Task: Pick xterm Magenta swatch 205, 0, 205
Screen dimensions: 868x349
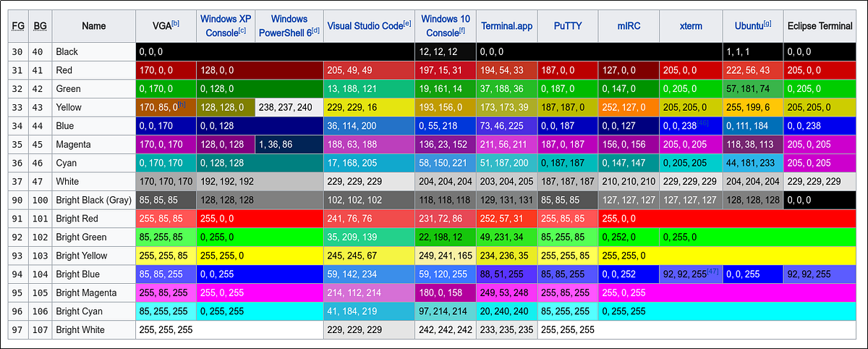Action: [691, 144]
